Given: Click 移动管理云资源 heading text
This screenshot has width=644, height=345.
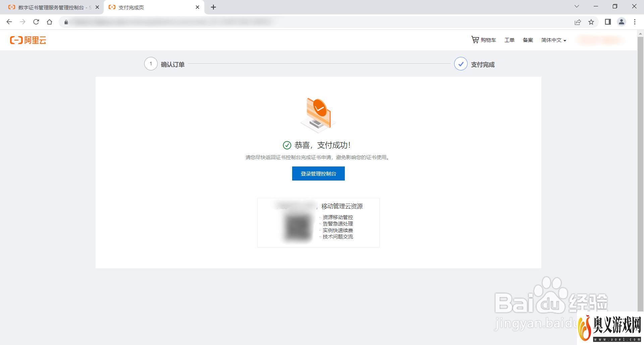Looking at the screenshot, I should tap(342, 206).
